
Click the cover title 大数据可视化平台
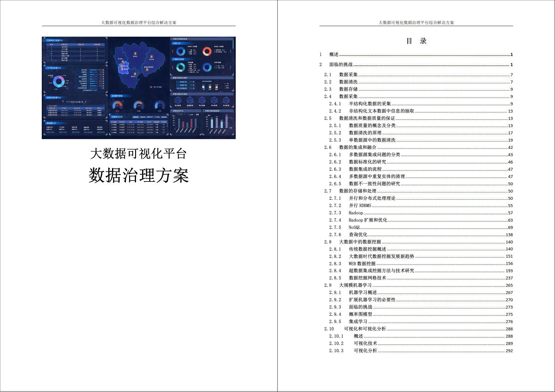pyautogui.click(x=139, y=154)
